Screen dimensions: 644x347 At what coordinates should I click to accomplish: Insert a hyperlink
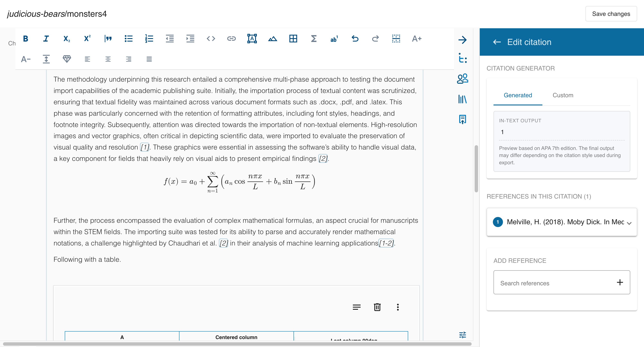[x=231, y=39]
